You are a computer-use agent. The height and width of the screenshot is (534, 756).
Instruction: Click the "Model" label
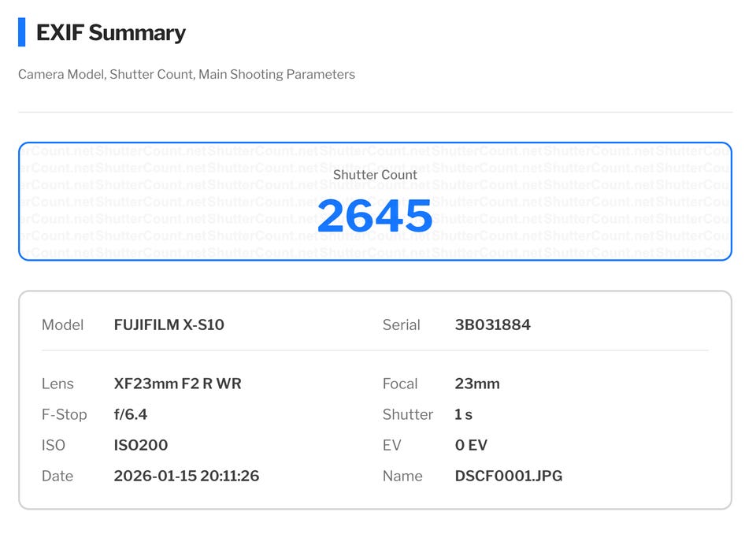[63, 324]
